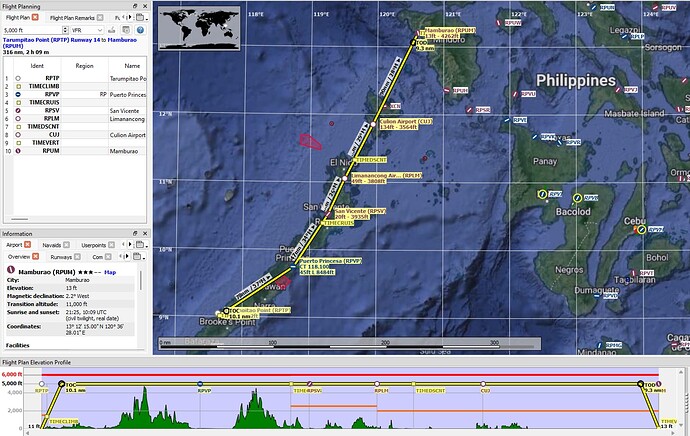This screenshot has width=690, height=436.
Task: Select the RPVP row in flight plan table
Action: [39, 94]
